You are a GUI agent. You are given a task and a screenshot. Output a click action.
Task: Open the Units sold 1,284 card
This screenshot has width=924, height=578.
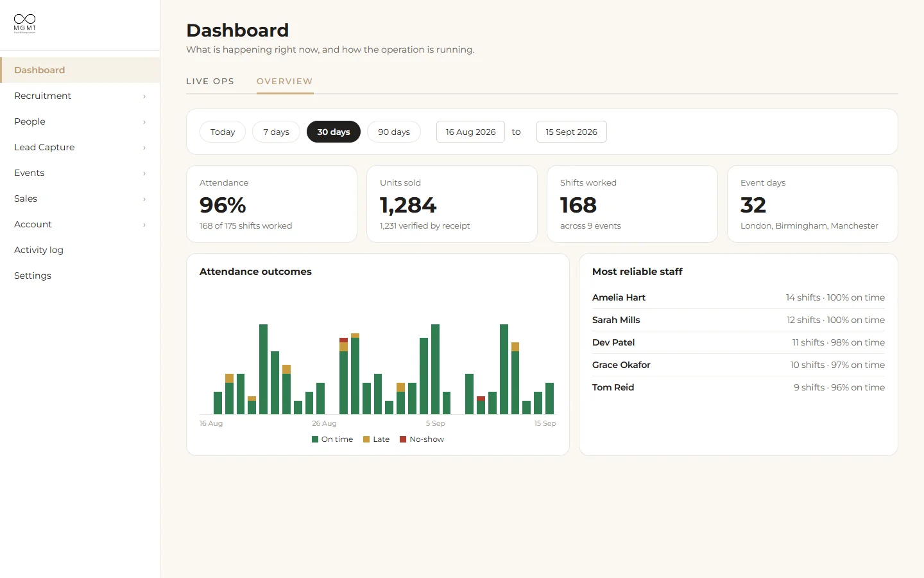click(x=452, y=204)
